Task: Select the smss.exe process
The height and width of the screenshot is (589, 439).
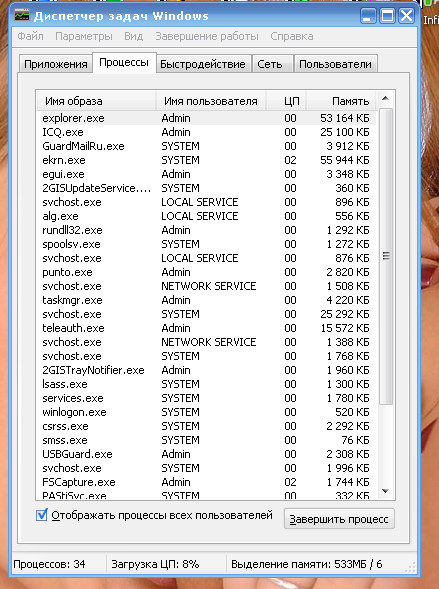Action: click(x=206, y=440)
